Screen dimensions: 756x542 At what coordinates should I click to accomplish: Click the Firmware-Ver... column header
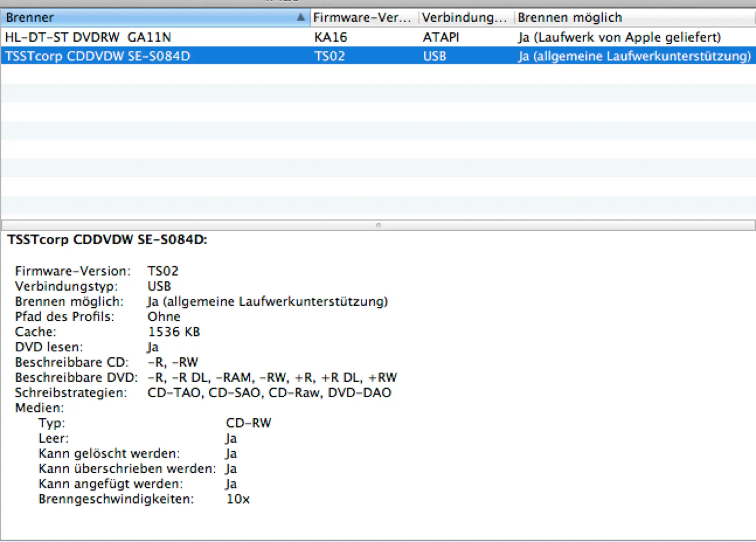click(x=361, y=17)
